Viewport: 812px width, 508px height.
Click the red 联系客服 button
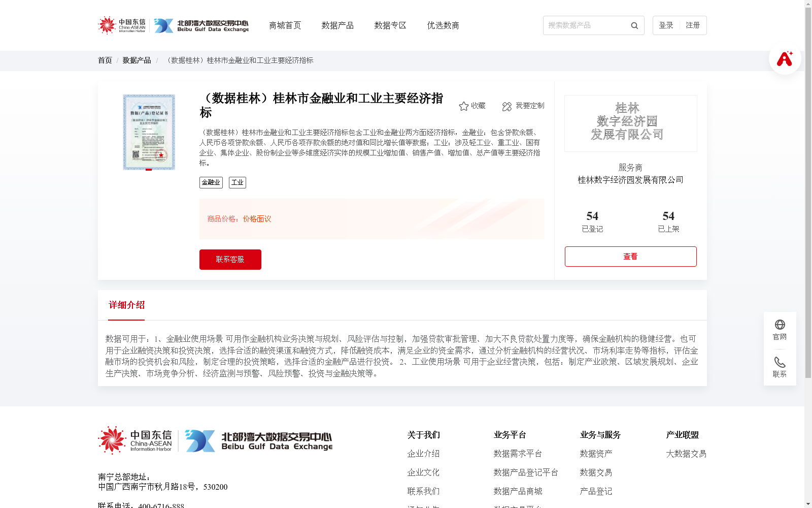(230, 260)
